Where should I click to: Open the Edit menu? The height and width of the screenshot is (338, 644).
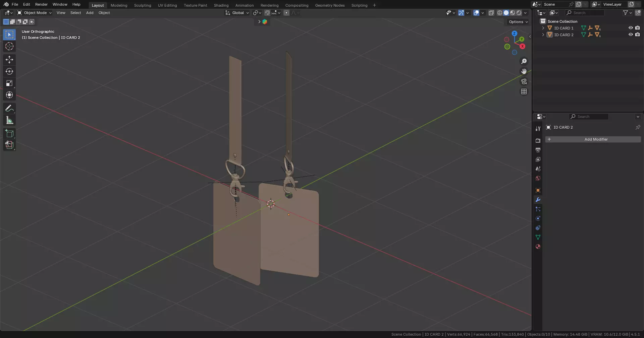click(26, 4)
